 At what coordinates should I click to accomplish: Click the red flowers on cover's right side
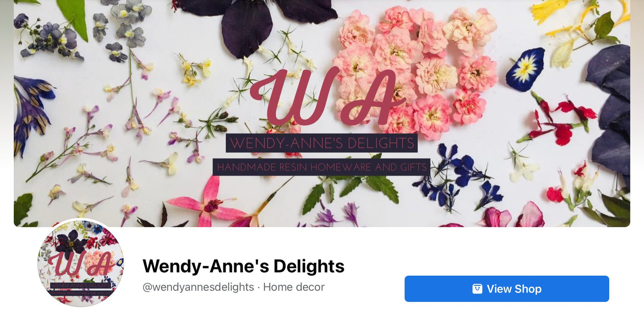pos(558,120)
